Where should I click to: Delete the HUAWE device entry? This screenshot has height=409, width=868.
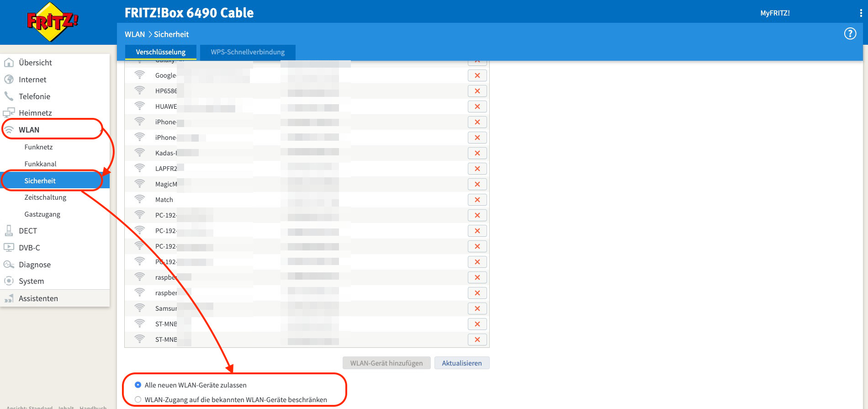(x=477, y=106)
